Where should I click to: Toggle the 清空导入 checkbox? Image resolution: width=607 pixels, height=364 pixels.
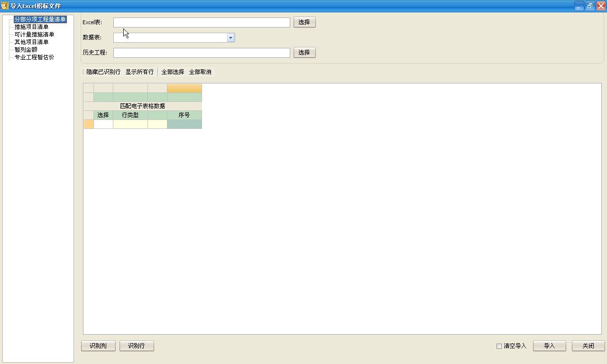point(499,346)
